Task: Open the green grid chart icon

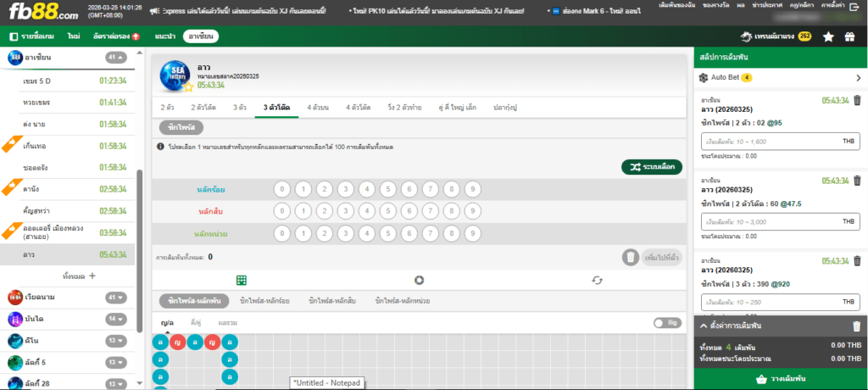Action: pos(242,281)
